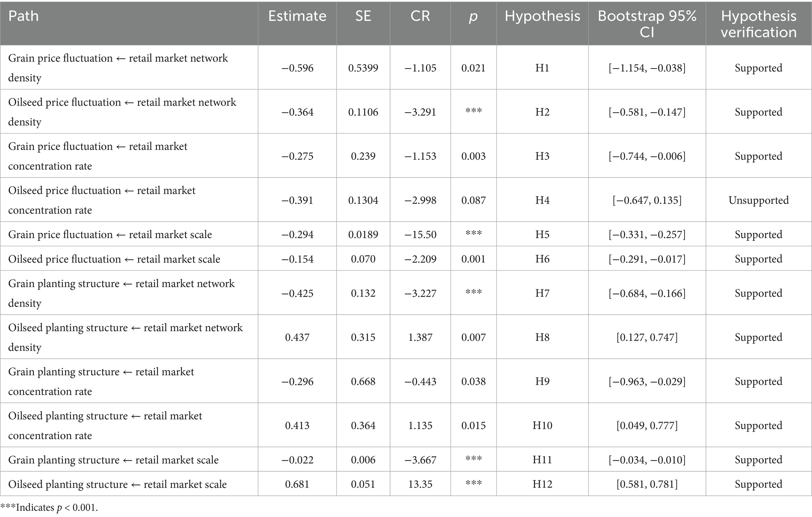Click the p value 0.087

473,200
